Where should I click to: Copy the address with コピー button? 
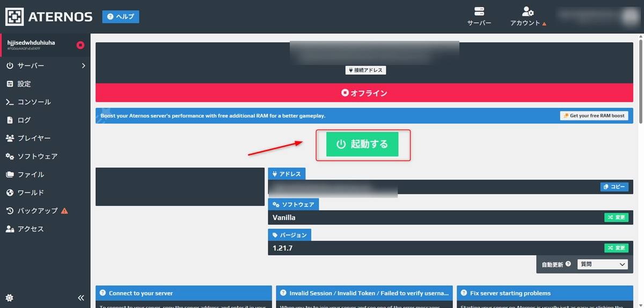pos(614,187)
